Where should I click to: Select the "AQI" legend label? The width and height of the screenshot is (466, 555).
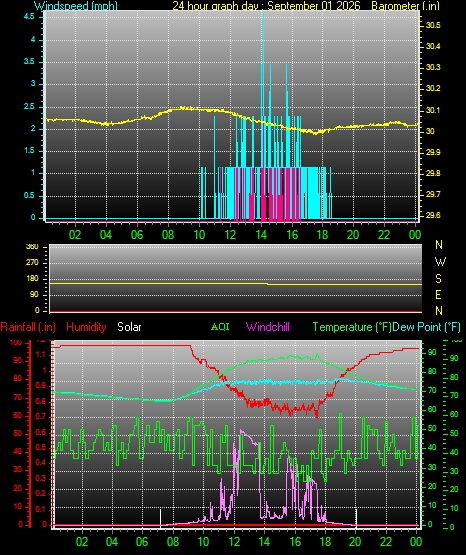tap(220, 327)
